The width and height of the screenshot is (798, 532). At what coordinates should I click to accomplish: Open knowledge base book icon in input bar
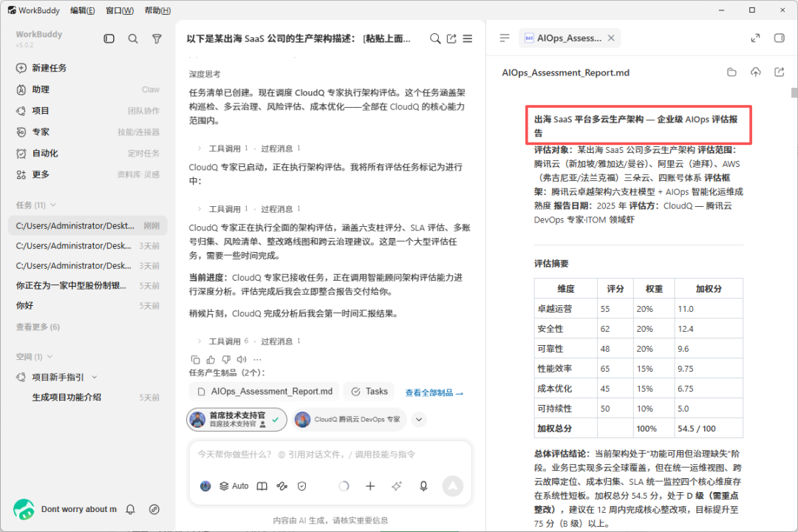click(262, 486)
